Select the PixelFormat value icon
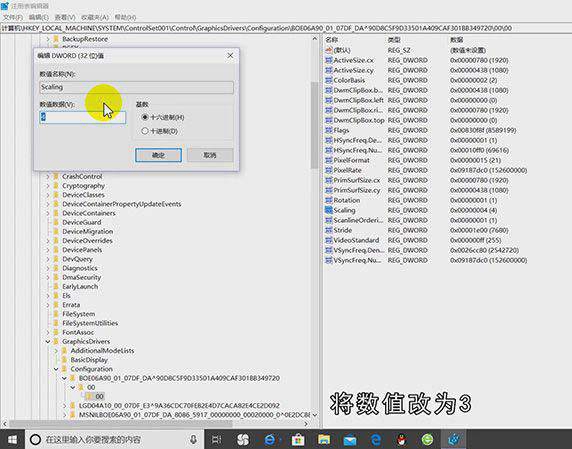Screen dimensions: 572x449 [328, 160]
